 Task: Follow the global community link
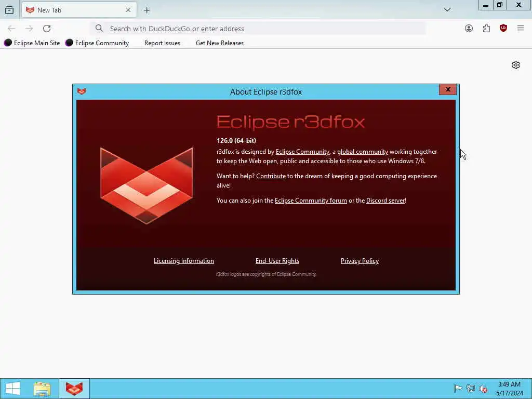pyautogui.click(x=362, y=152)
